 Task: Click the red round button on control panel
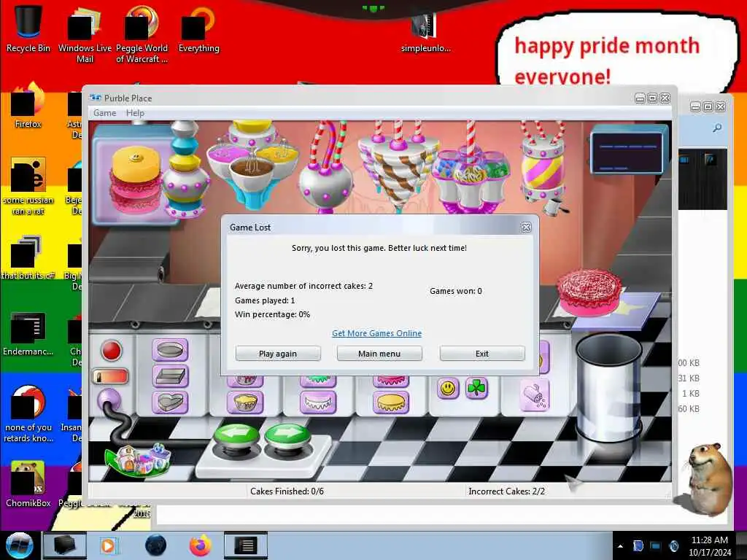pyautogui.click(x=112, y=351)
